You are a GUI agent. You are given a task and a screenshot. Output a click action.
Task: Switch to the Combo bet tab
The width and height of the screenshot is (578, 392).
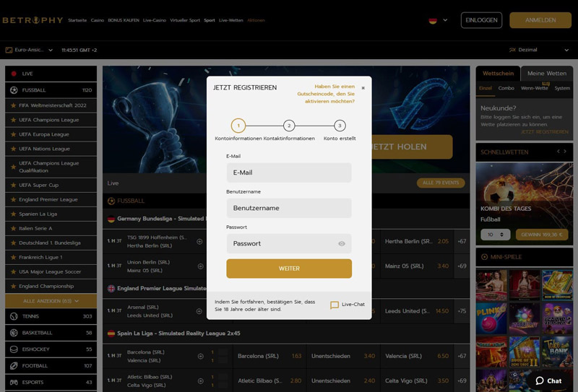coord(506,88)
